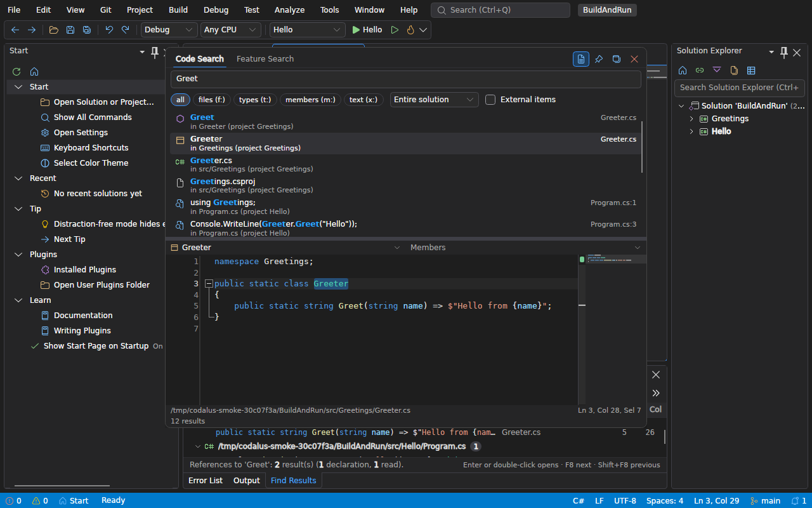812x508 pixels.
Task: Open the Any CPU platform dropdown
Action: point(231,30)
